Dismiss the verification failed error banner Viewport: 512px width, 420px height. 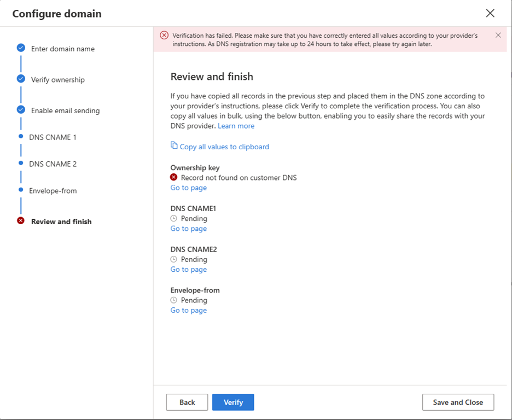(x=498, y=36)
